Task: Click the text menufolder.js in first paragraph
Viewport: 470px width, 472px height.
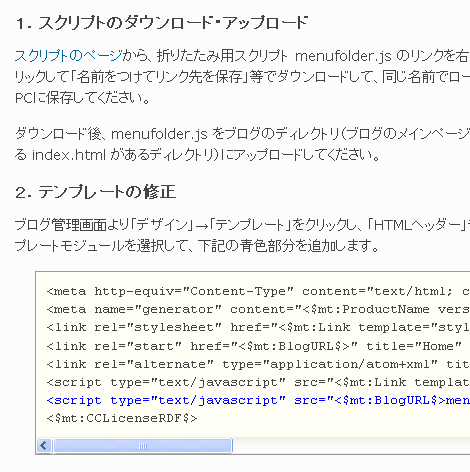Action: pyautogui.click(x=343, y=56)
